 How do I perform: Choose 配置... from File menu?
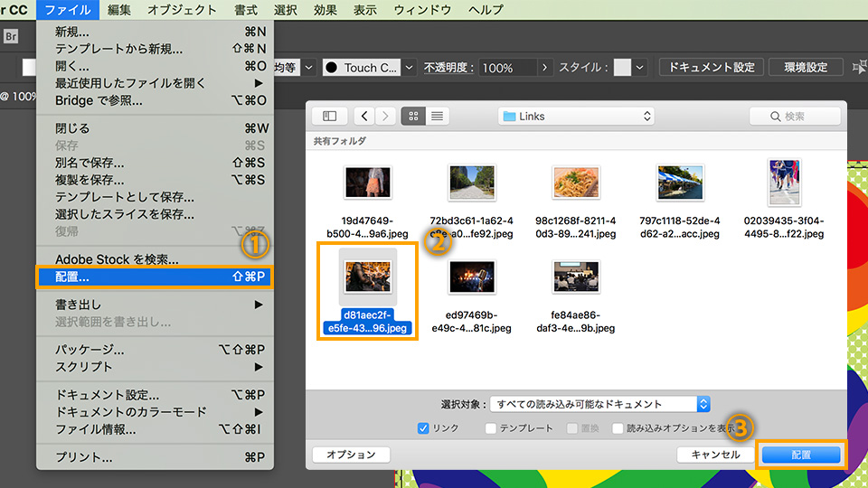155,277
